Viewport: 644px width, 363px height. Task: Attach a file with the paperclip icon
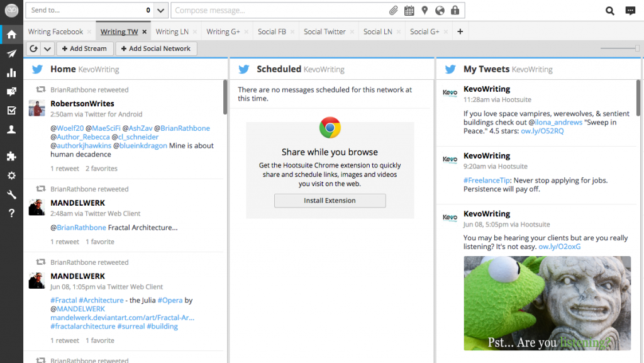tap(394, 10)
